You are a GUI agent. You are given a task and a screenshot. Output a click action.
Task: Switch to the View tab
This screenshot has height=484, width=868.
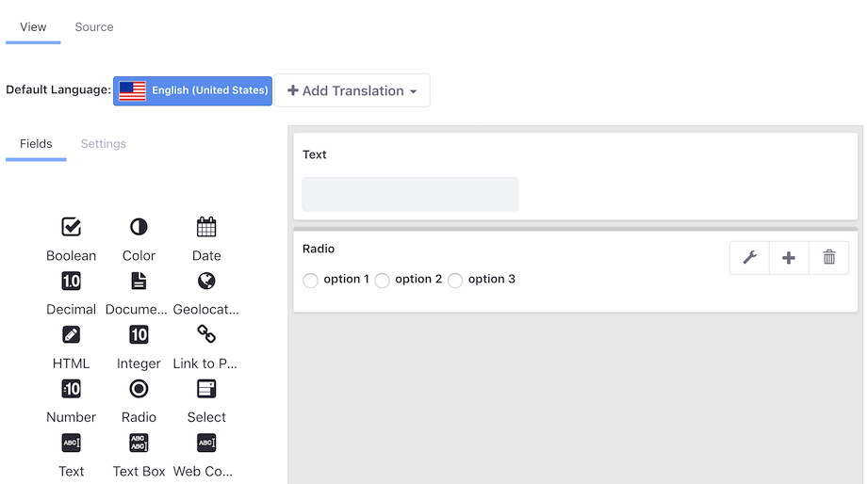coord(33,27)
